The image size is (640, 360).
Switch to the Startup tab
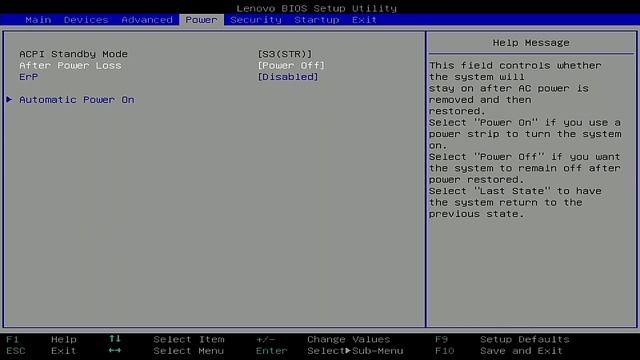click(x=316, y=20)
